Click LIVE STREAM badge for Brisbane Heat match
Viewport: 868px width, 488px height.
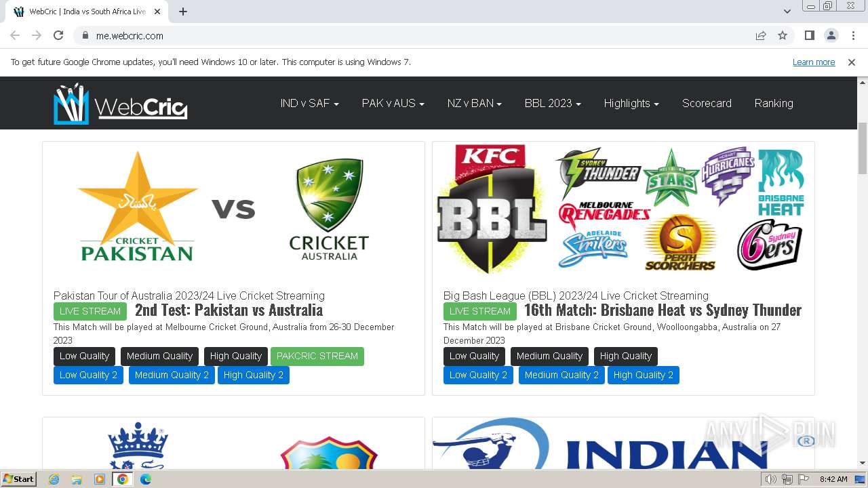(x=480, y=311)
